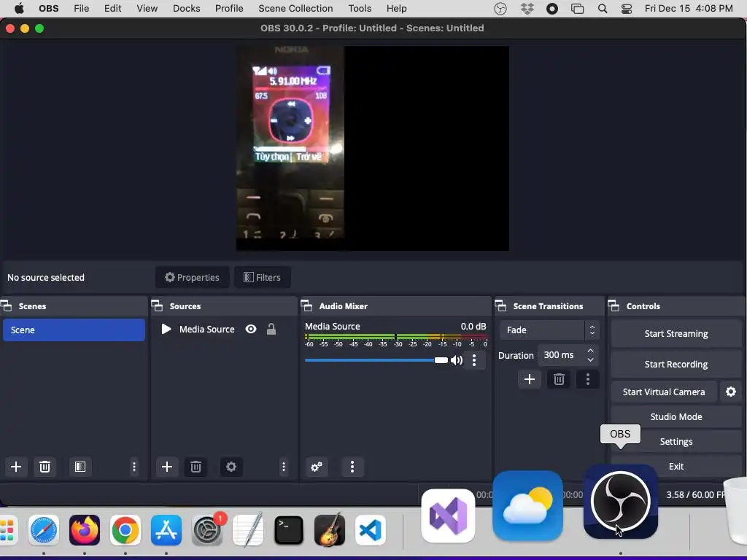Open the File menu
The height and width of the screenshot is (560, 747).
82,9
